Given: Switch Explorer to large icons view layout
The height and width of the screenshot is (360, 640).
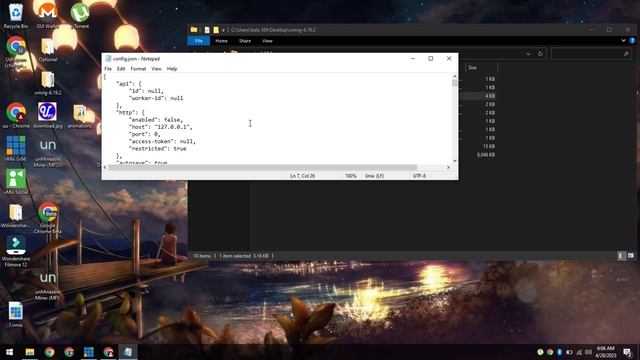Looking at the screenshot, I should coord(631,256).
